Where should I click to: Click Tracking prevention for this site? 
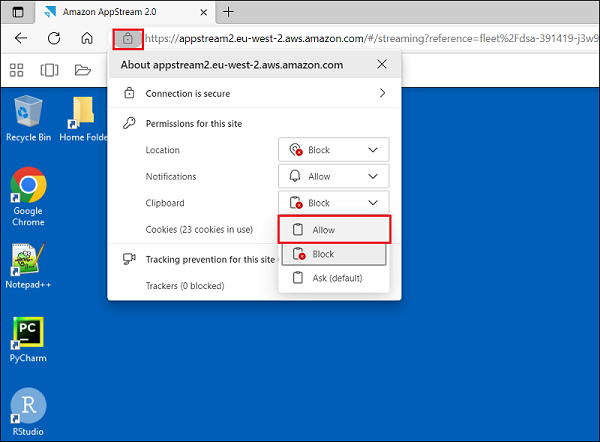click(x=210, y=259)
